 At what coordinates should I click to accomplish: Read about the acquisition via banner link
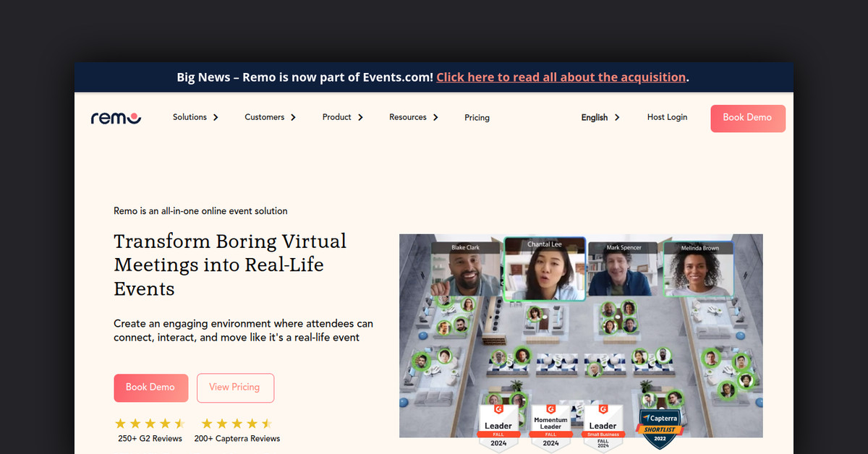(x=561, y=77)
